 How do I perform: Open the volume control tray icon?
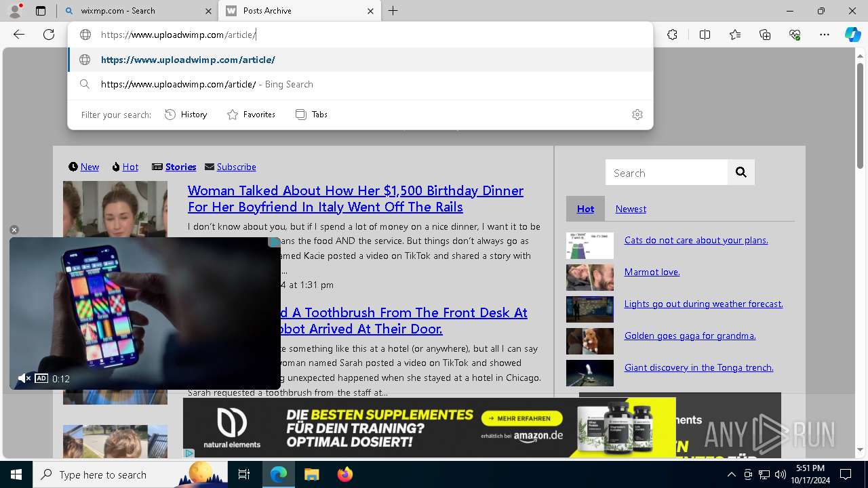click(780, 474)
